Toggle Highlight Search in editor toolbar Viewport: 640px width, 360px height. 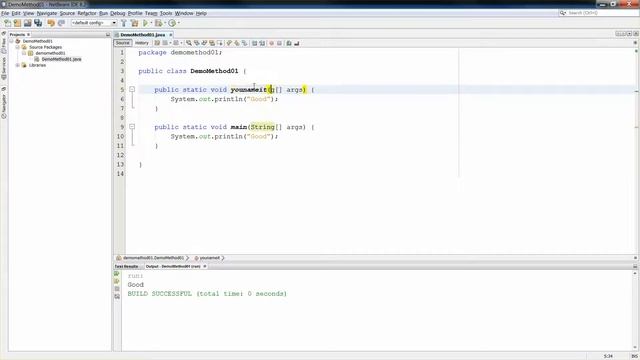(212, 43)
